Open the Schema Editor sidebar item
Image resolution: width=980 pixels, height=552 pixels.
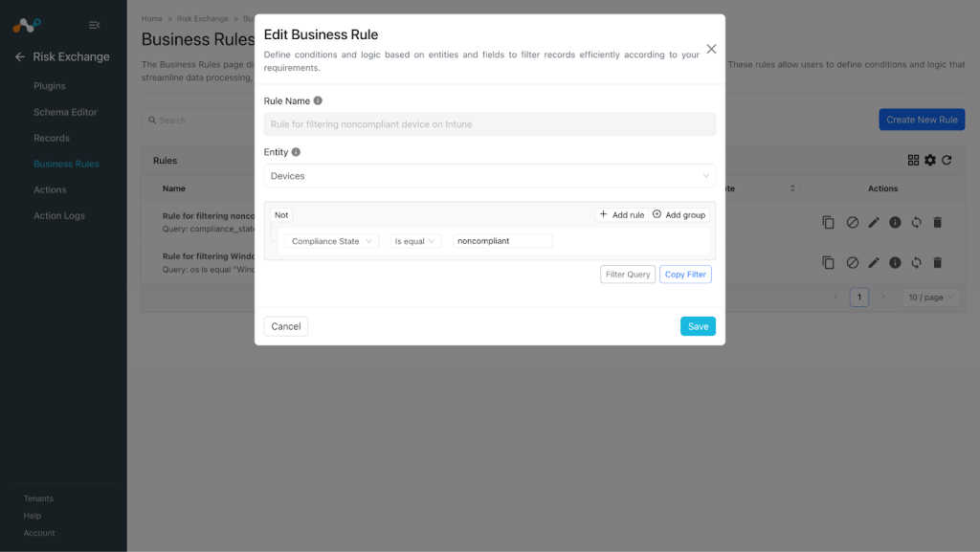point(65,112)
